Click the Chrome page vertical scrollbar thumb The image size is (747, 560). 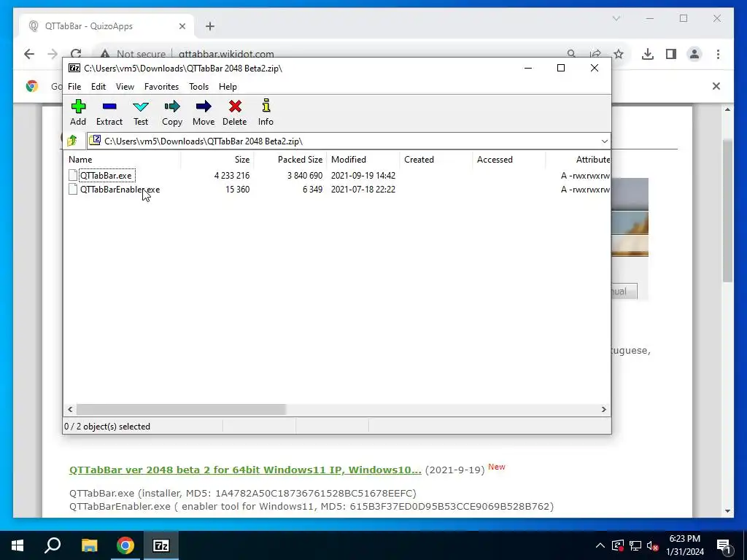(x=727, y=211)
